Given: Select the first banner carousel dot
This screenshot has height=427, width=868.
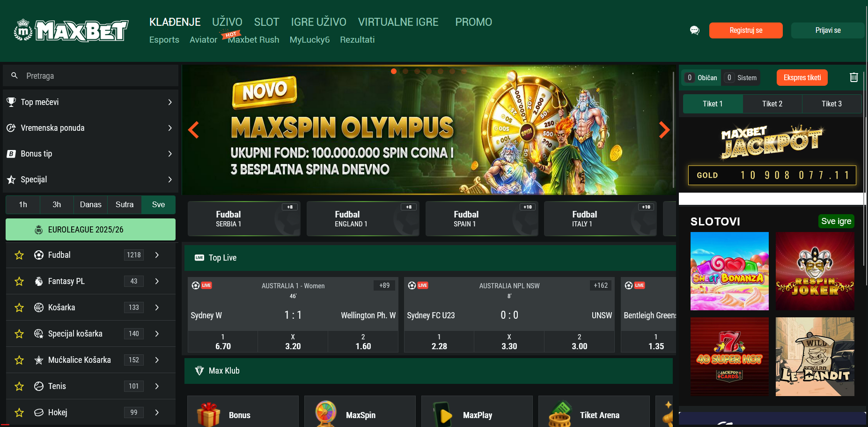Looking at the screenshot, I should tap(394, 71).
